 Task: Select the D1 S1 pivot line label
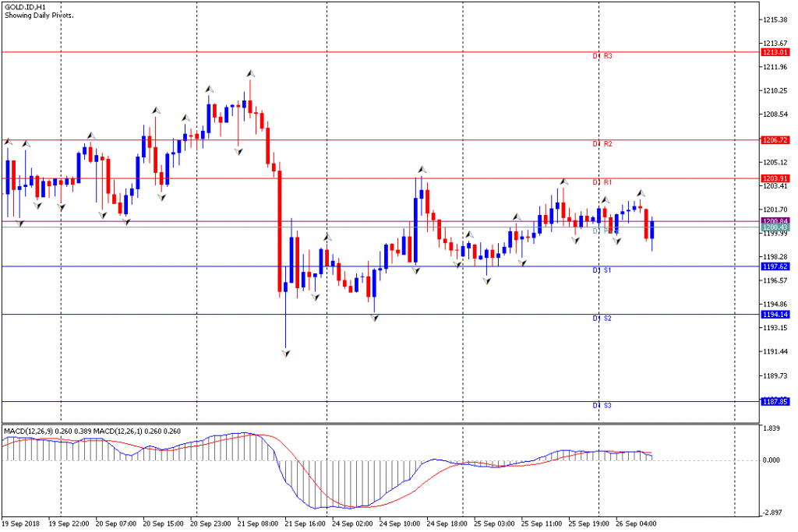[602, 270]
